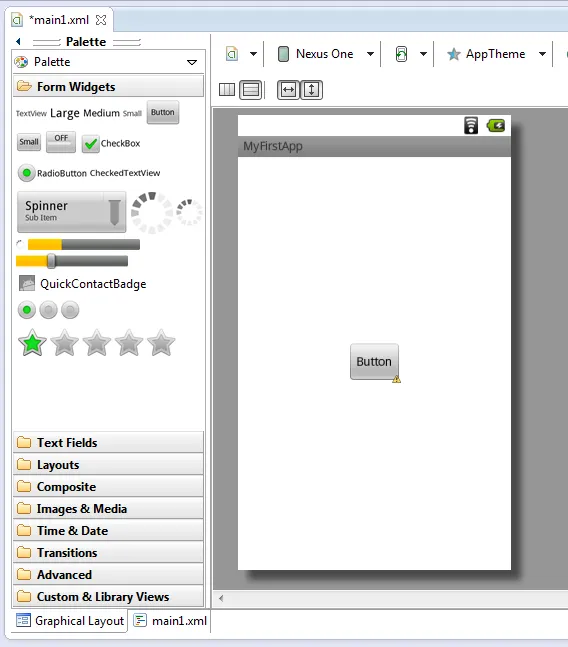This screenshot has height=647, width=568.
Task: Click the CheckBox widget in palette
Action: click(111, 144)
